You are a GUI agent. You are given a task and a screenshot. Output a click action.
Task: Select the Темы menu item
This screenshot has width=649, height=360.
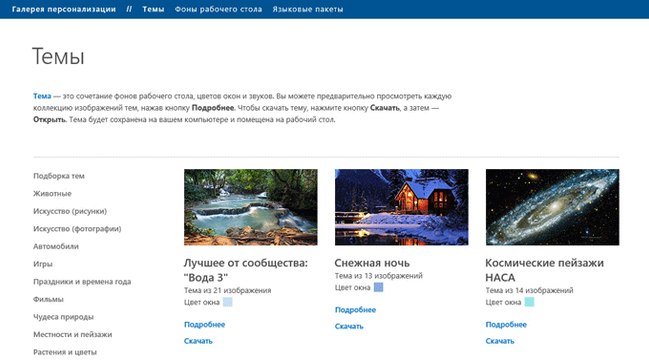point(153,9)
